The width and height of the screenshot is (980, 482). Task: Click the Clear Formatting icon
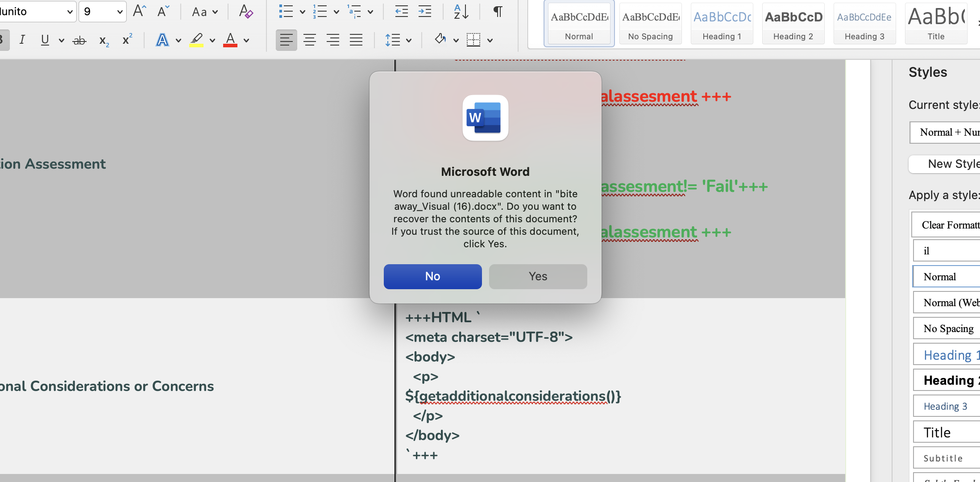click(246, 12)
